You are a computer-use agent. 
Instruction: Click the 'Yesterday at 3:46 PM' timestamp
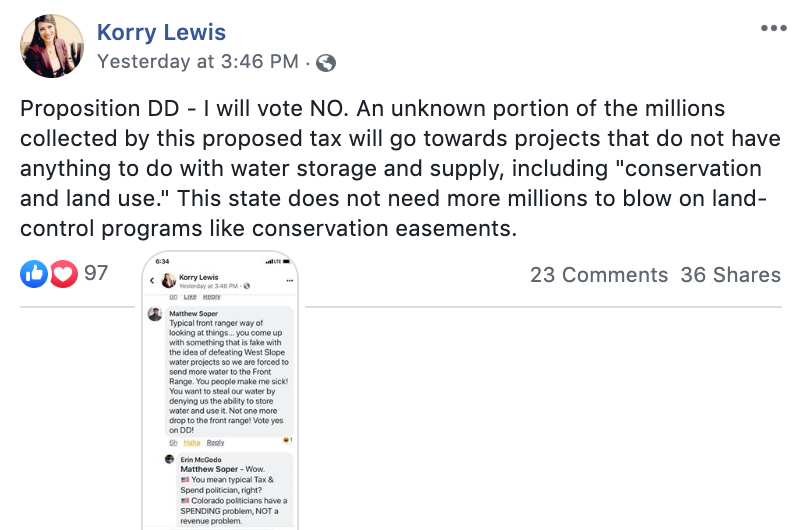click(197, 62)
